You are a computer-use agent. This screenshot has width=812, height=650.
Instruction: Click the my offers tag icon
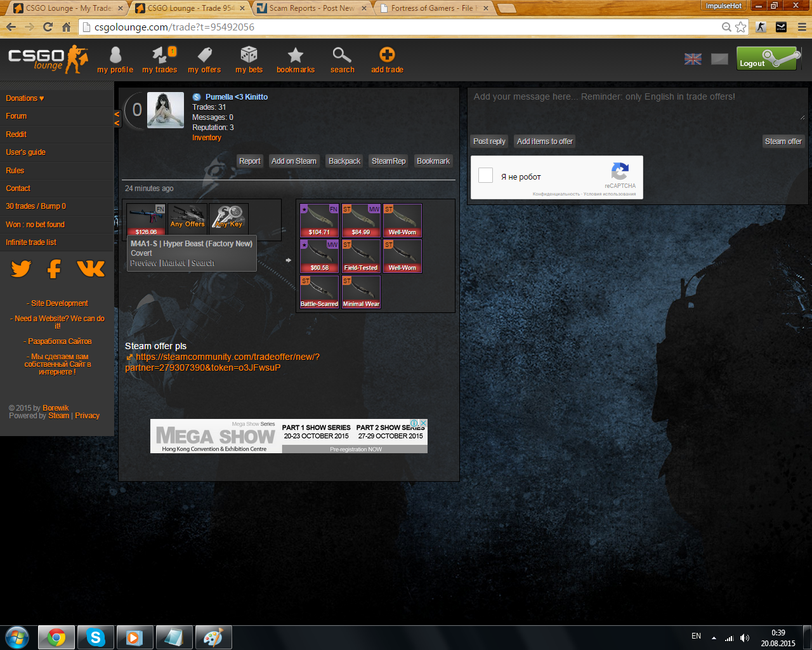(204, 56)
